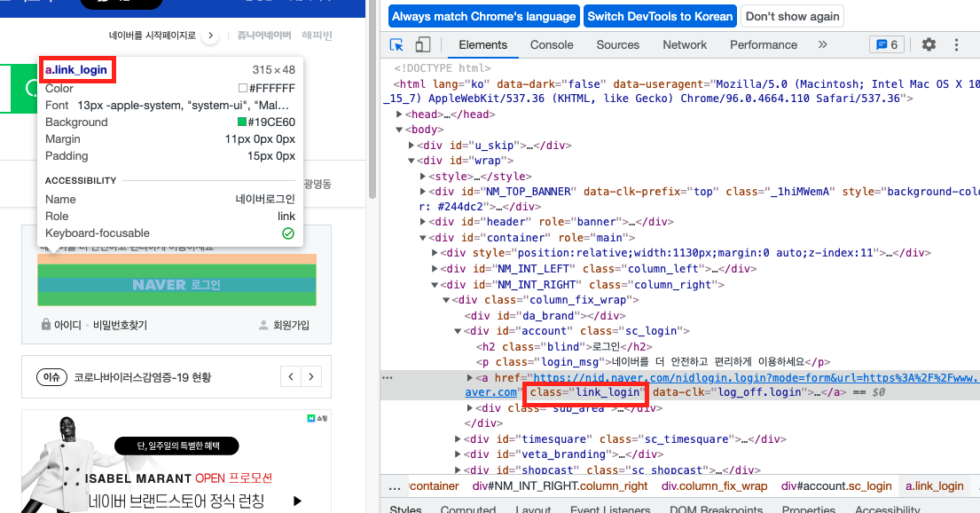Click the webpage vertical scrollbar
980x513 pixels.
click(372, 99)
